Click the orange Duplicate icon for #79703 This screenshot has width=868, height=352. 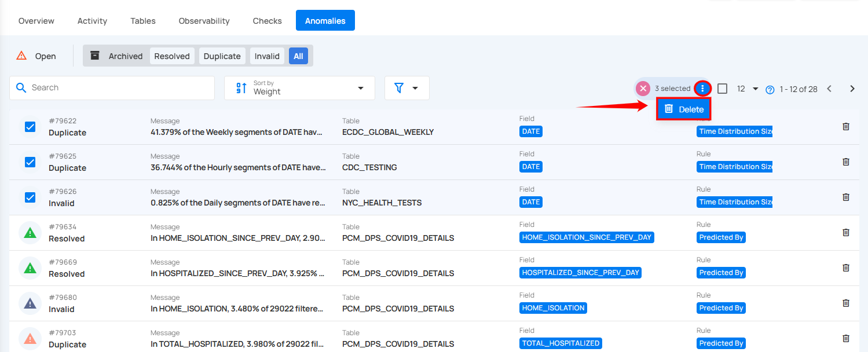click(x=30, y=339)
